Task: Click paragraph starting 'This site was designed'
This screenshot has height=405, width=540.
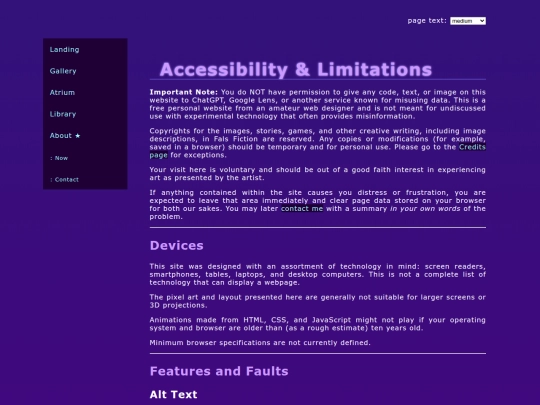Action: point(318,274)
